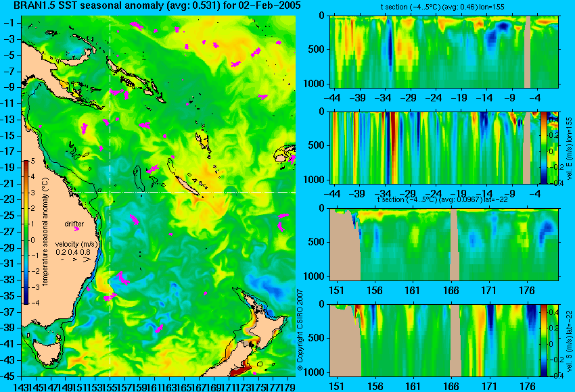Click the '1000' depth label of the top section

tap(315, 84)
